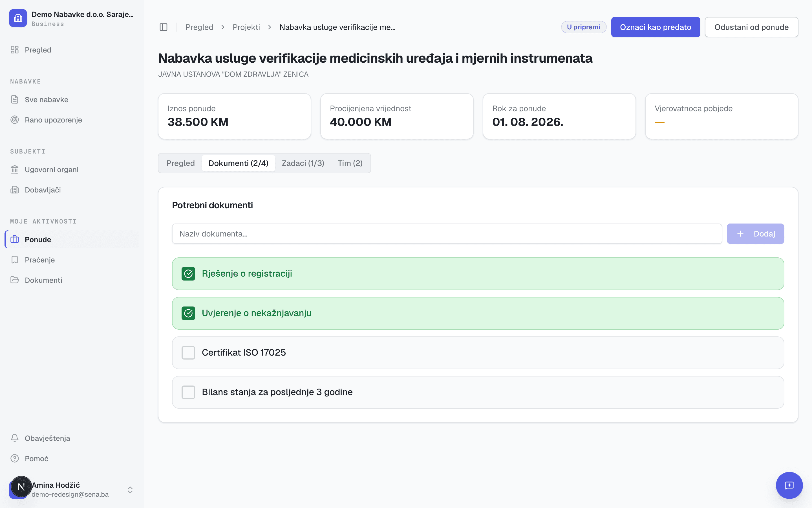The image size is (812, 508).
Task: Click the Rok za ponude date card
Action: click(559, 116)
